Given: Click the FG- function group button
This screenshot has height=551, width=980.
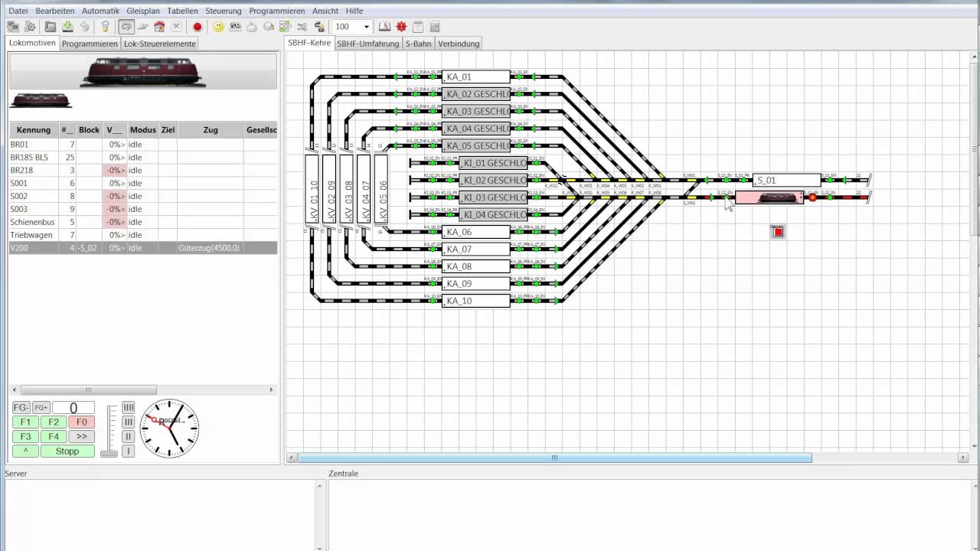Looking at the screenshot, I should 21,408.
